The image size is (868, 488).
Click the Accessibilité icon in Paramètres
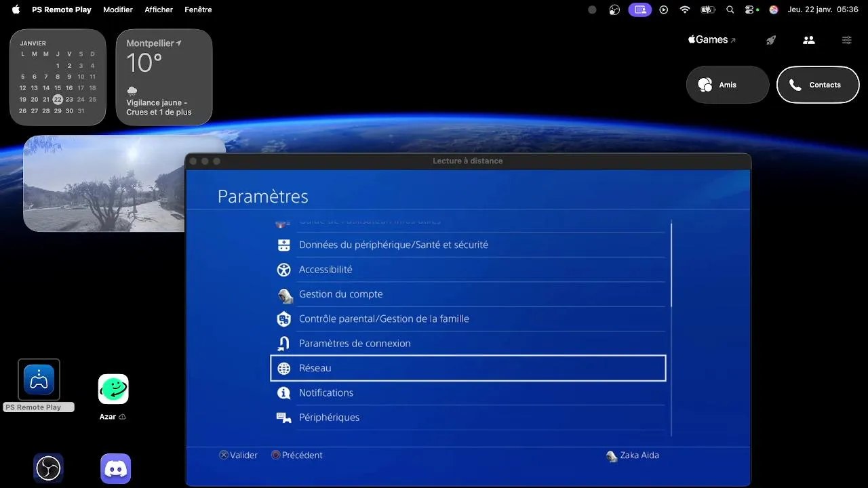tap(284, 270)
